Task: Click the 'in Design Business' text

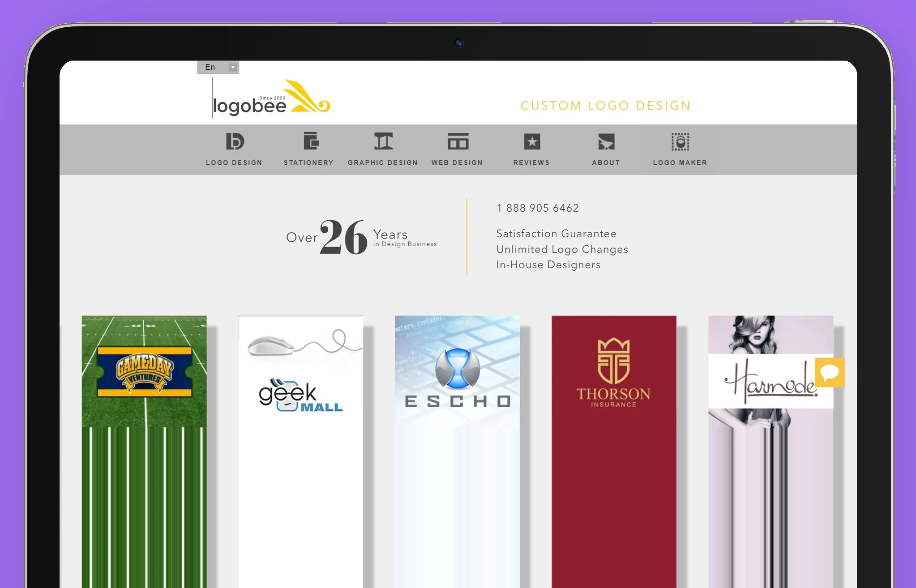Action: [x=405, y=244]
